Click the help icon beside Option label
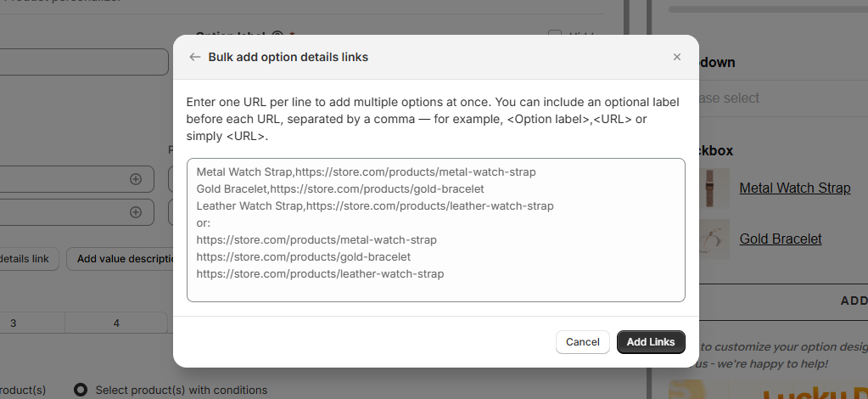868x399 pixels. (x=277, y=36)
